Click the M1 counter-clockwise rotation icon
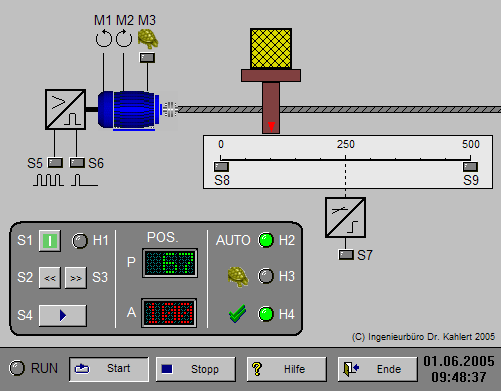Screen dimensions: 501x391 pyautogui.click(x=104, y=38)
